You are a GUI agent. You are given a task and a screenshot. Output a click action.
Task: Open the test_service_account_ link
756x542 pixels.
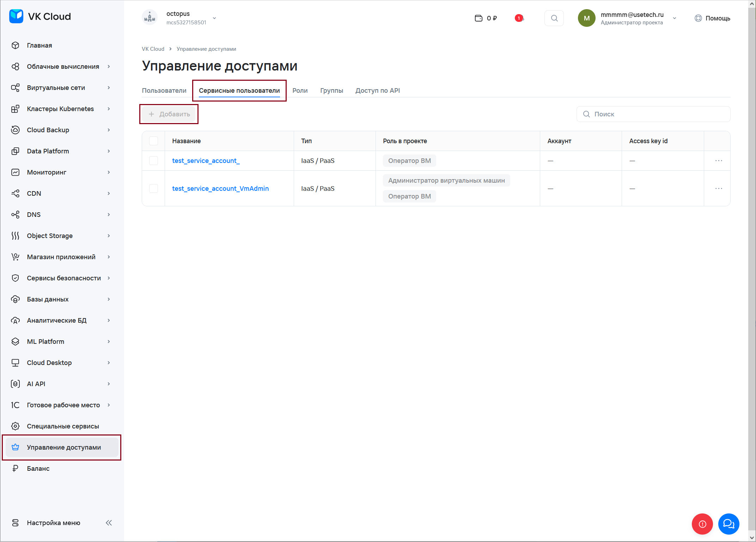pos(206,161)
